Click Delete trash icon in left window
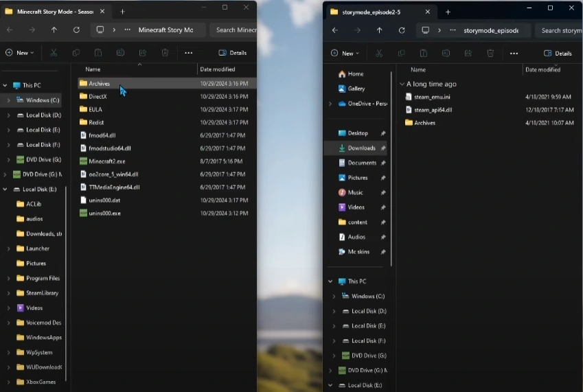This screenshot has width=583, height=392. point(165,53)
